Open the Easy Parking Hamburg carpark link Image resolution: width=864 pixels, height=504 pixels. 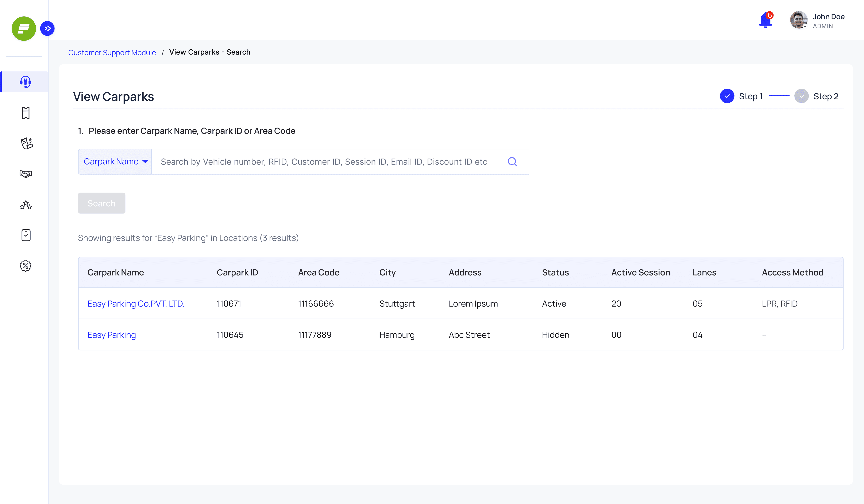click(112, 335)
